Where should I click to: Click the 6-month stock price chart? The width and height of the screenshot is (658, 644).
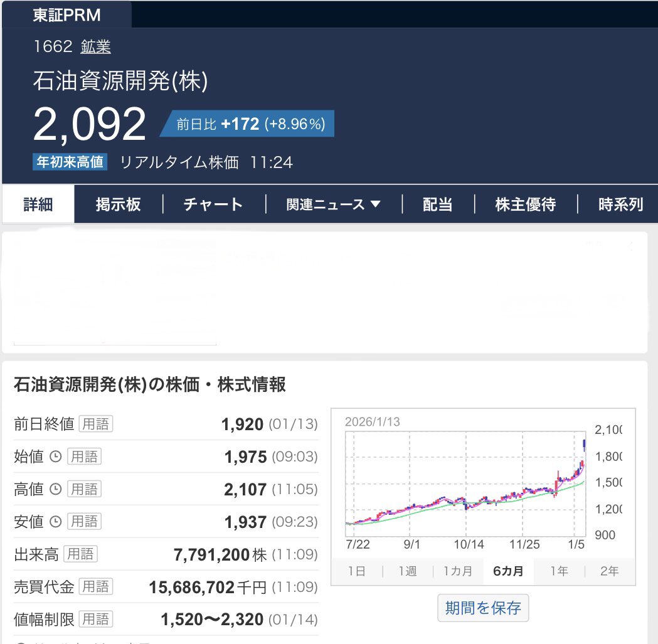pyautogui.click(x=465, y=483)
